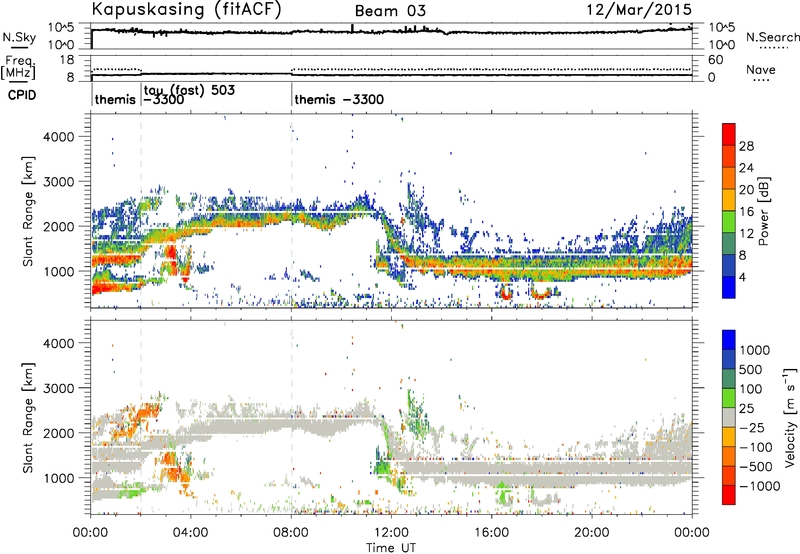
Task: Click the blue bottom of power colorbar
Action: (729, 287)
